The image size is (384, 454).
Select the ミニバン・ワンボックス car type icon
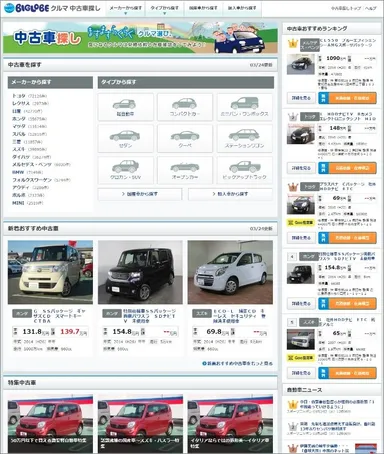(x=244, y=107)
